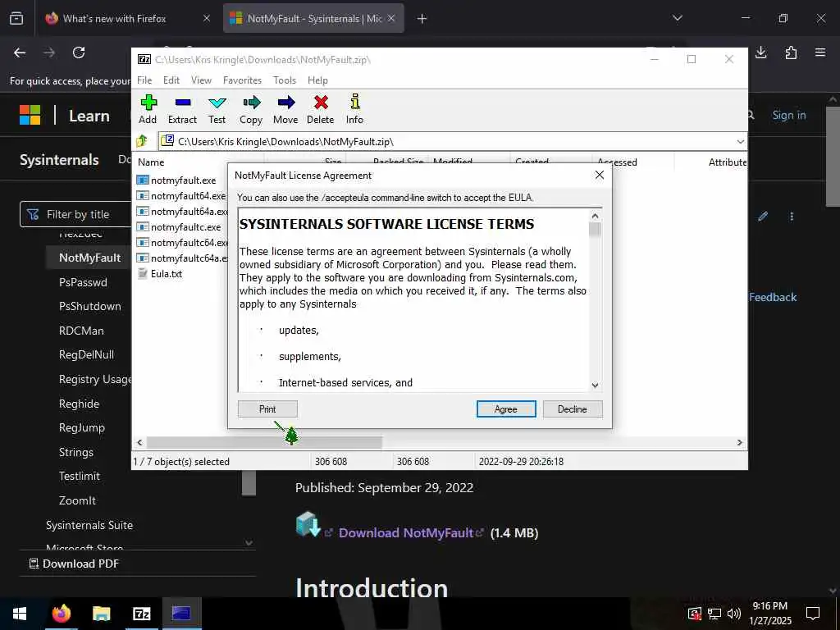This screenshot has height=630, width=840.
Task: Click the EULA text scroll up arrow
Action: [x=596, y=216]
